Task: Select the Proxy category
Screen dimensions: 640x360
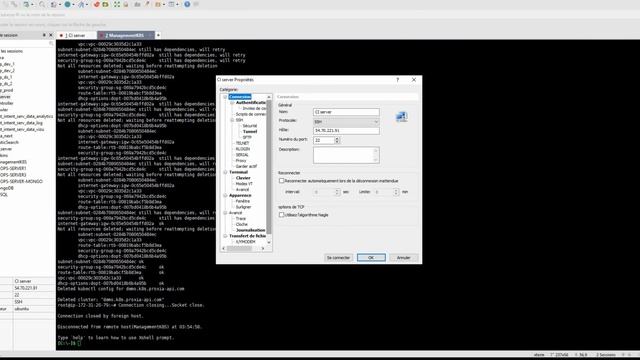Action: click(241, 160)
